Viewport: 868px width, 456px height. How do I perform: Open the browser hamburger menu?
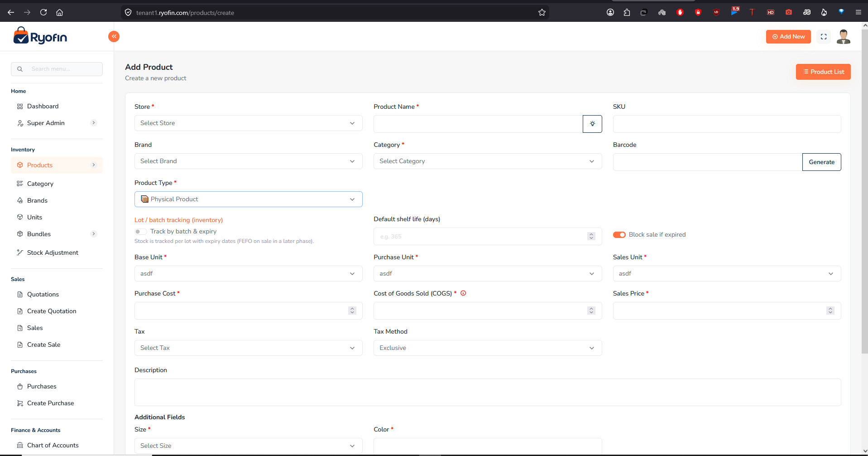858,12
